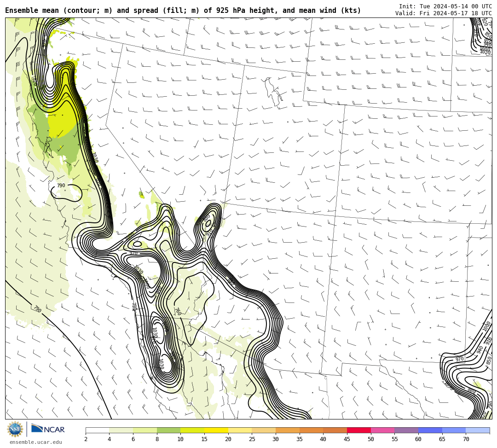Click the pale 4-6 colorbar swatch
Viewport: 497px width, 448px height.
[x=121, y=430]
